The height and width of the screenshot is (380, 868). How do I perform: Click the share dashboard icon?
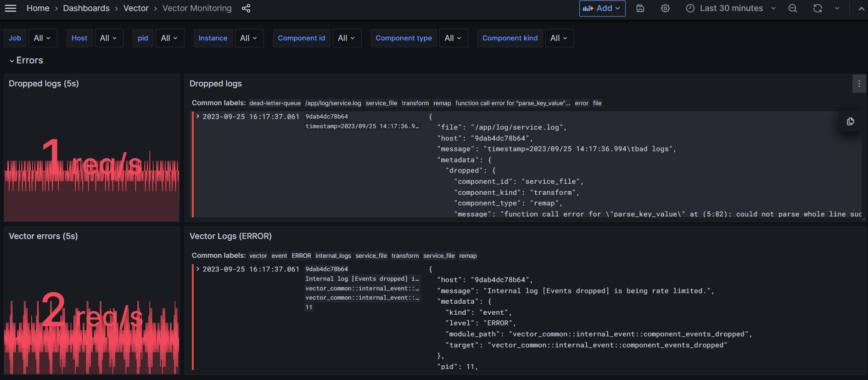tap(246, 8)
